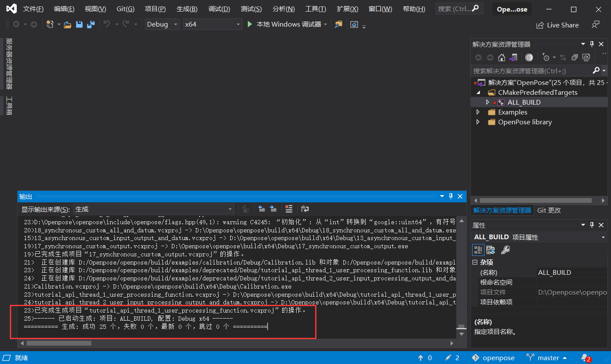Viewport: 611px width, 364px height.
Task: Click the go to next message icon in output
Action: point(273,209)
